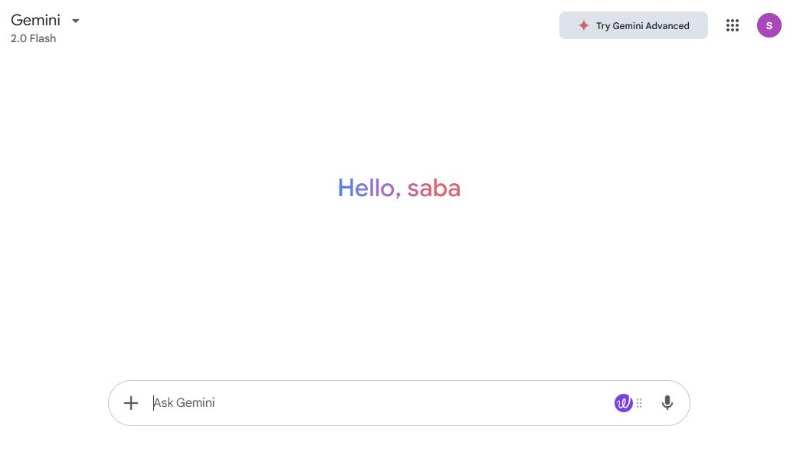
Task: Open the Google apps grid
Action: click(732, 26)
